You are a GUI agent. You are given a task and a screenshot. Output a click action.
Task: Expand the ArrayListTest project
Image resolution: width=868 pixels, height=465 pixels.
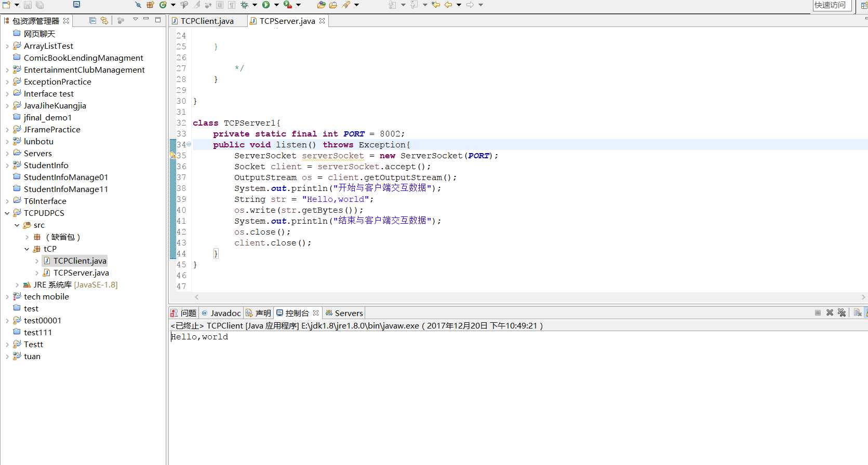[x=7, y=46]
